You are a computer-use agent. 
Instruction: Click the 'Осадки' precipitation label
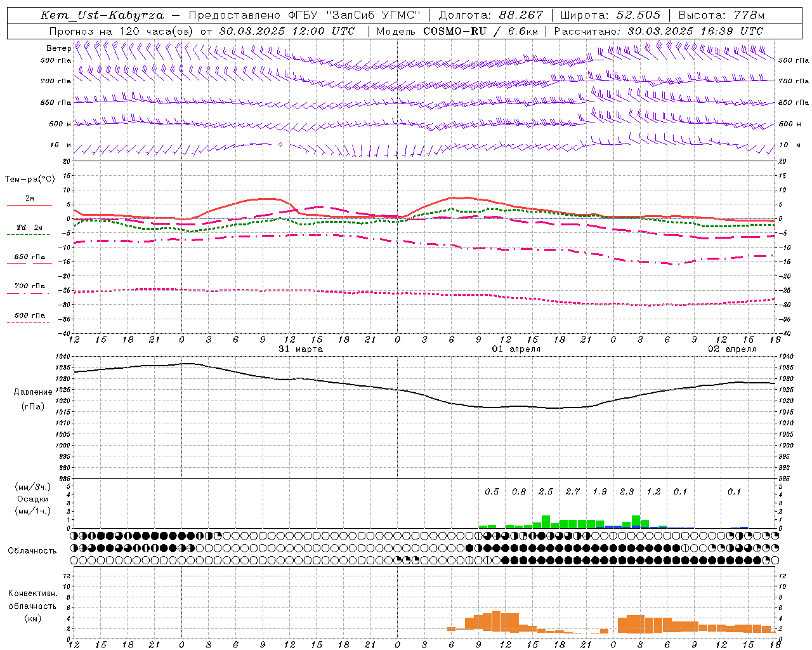[x=33, y=499]
